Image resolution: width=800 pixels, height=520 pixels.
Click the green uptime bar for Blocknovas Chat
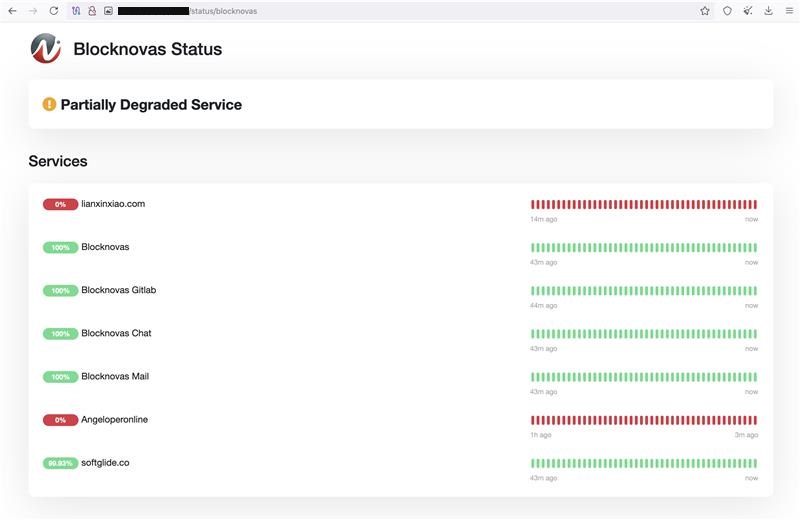pos(644,334)
